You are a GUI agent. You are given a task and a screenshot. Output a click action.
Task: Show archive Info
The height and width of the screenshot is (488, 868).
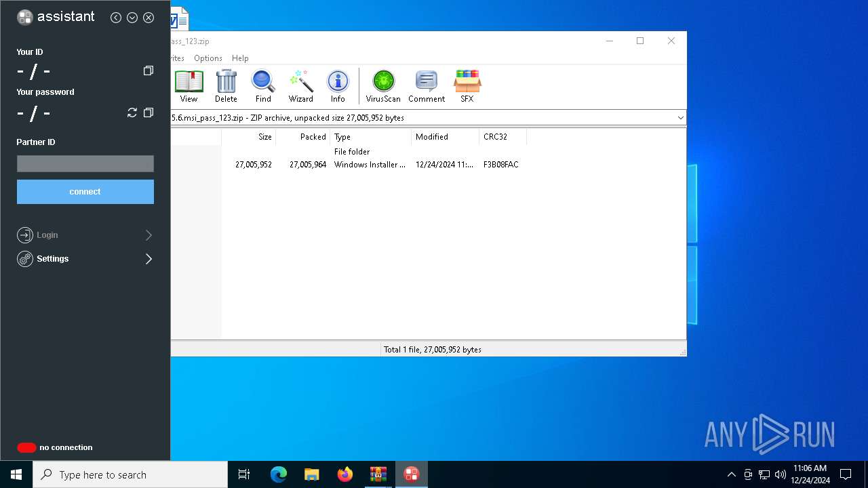pyautogui.click(x=338, y=86)
